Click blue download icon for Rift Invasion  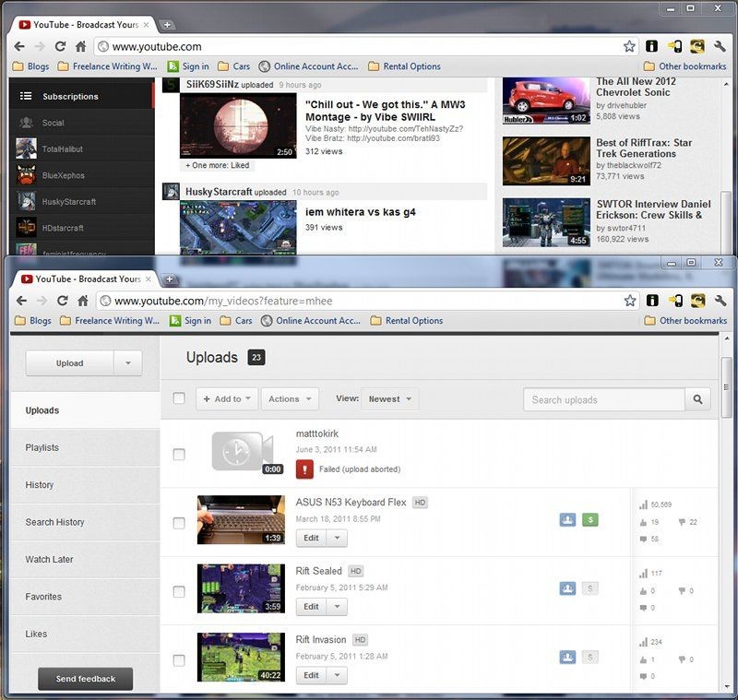tap(567, 658)
